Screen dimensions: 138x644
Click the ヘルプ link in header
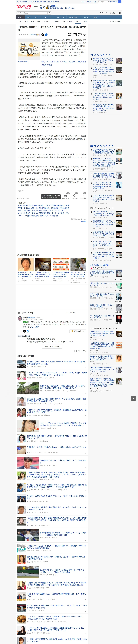[94, 2]
